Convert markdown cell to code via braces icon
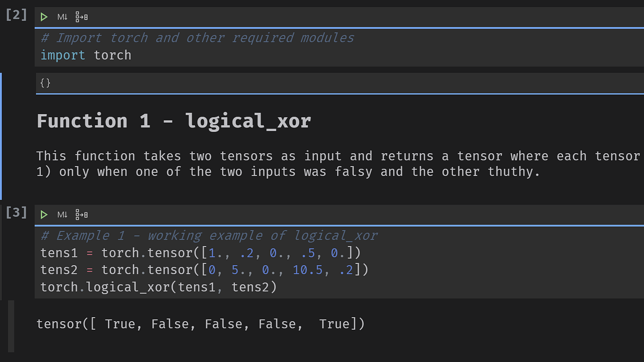Viewport: 644px width, 362px height. point(46,83)
